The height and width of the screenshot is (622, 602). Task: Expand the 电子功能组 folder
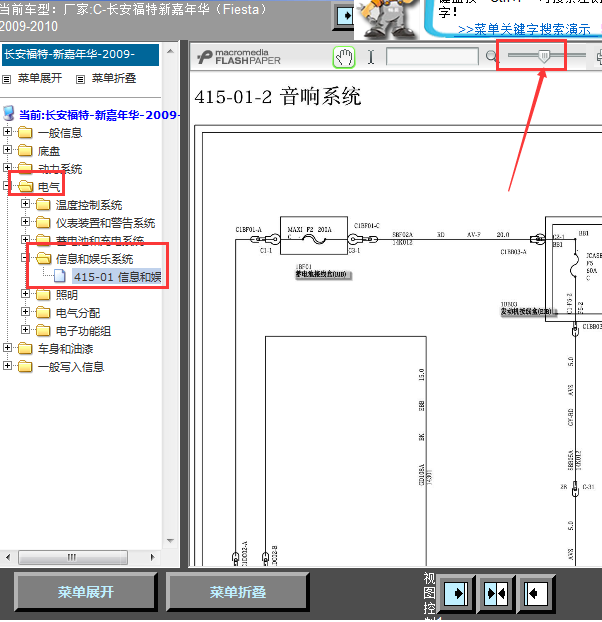(25, 329)
